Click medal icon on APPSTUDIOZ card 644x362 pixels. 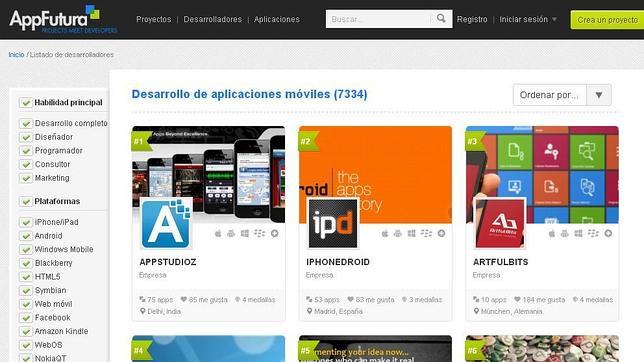[x=237, y=300]
